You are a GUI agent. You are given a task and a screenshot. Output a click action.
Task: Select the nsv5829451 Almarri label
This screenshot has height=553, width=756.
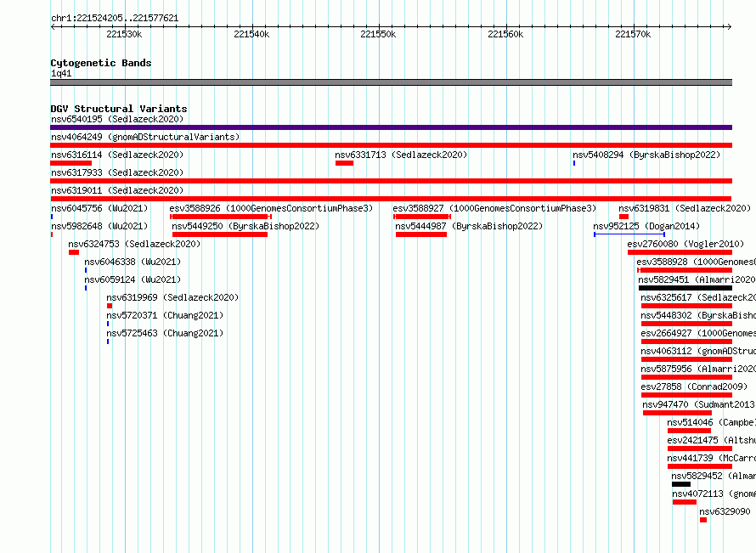[x=697, y=279]
